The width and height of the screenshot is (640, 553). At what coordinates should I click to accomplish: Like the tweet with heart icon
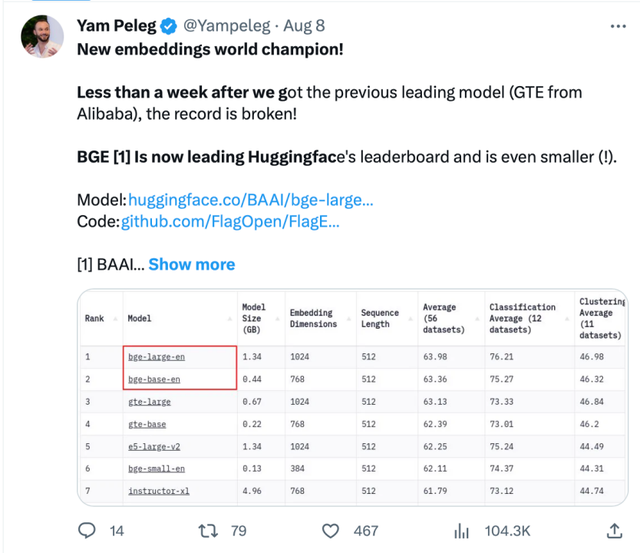tap(329, 530)
